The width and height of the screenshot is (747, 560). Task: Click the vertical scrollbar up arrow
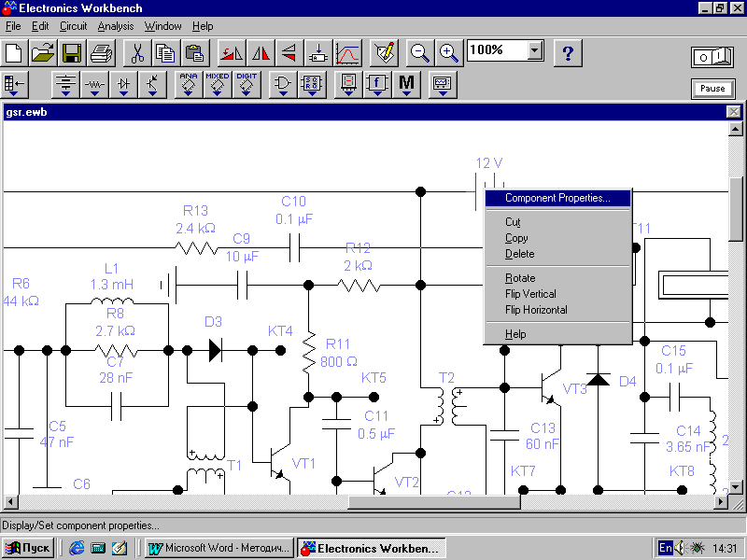736,129
